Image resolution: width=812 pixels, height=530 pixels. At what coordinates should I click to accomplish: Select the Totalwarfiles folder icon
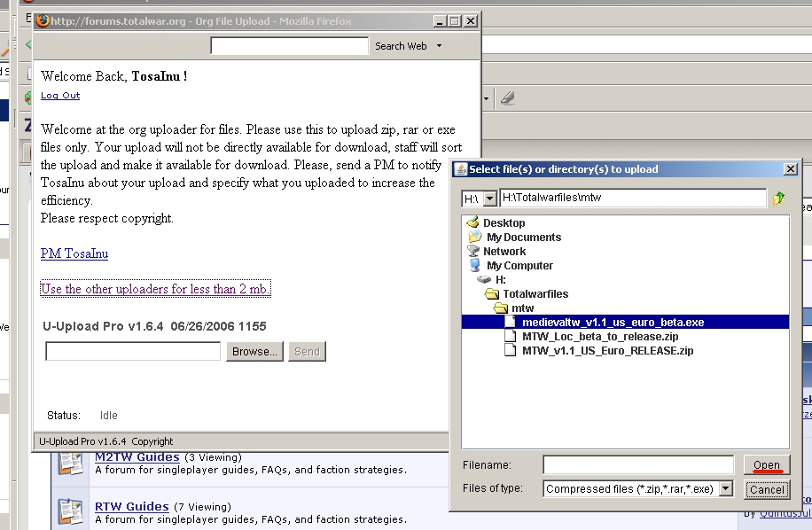pyautogui.click(x=491, y=294)
